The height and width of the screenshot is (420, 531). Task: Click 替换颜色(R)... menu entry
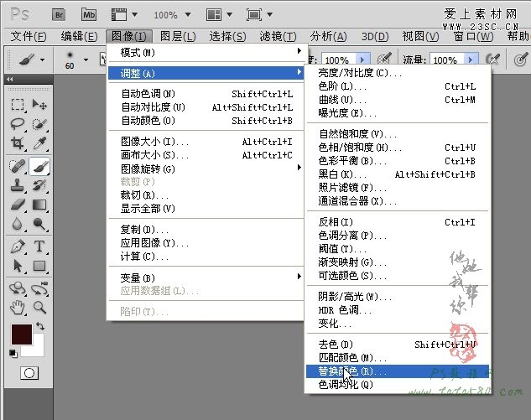[353, 371]
